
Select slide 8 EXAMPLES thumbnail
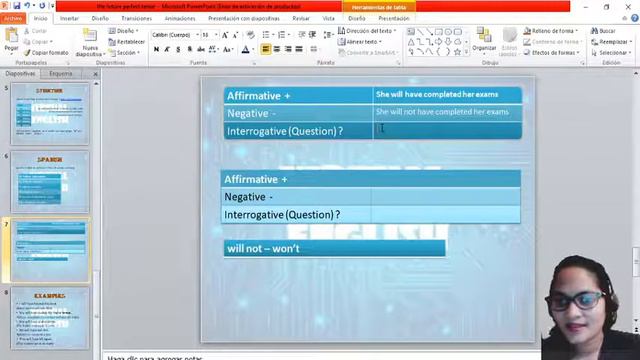point(50,318)
